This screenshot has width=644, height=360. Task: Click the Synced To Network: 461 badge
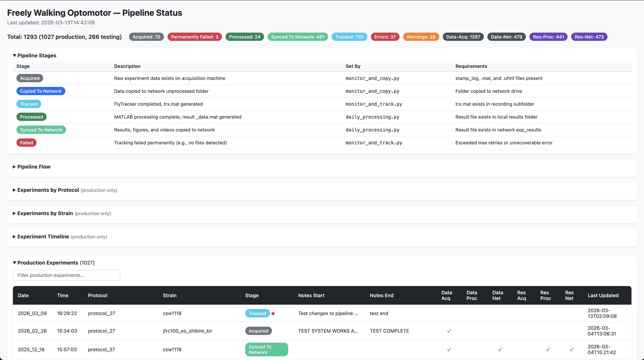(297, 37)
